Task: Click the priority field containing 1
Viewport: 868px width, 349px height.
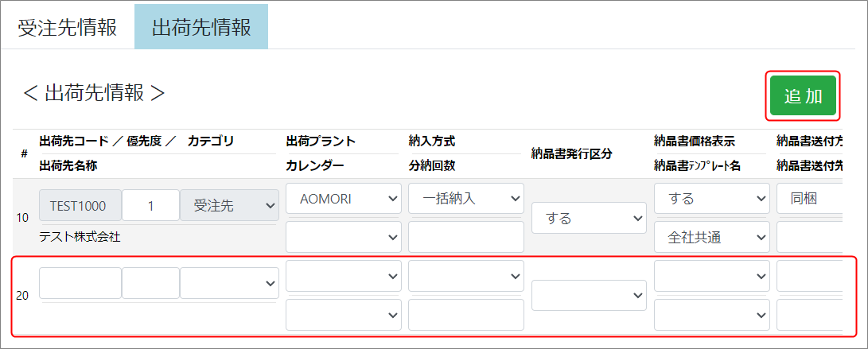Action: [150, 205]
